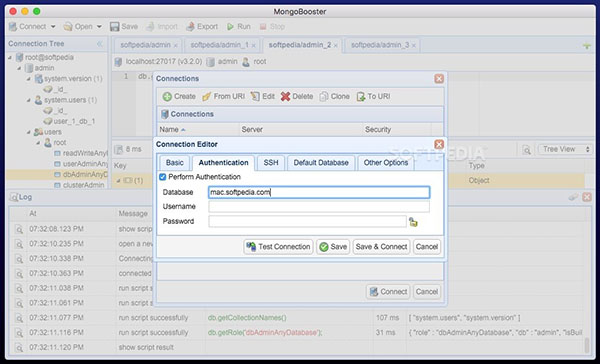Click magnifier icon for 07:32:11.116 PM log
This screenshot has height=364, width=600.
[19, 333]
